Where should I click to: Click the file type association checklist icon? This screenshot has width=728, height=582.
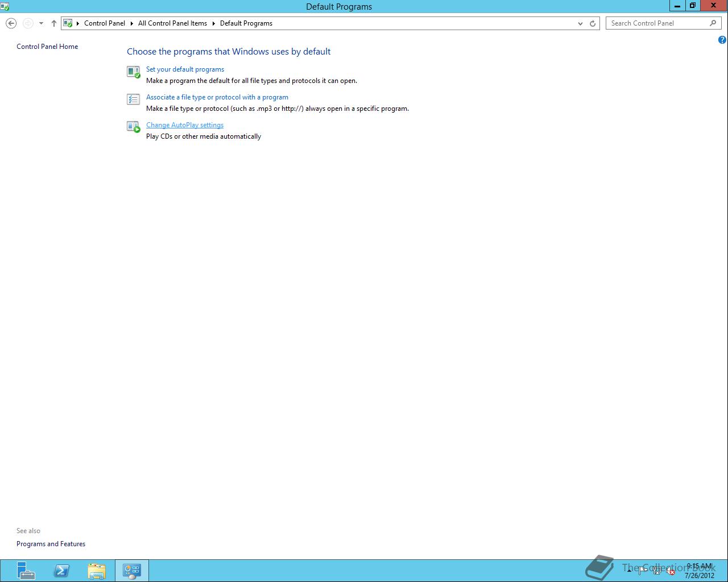tap(133, 99)
